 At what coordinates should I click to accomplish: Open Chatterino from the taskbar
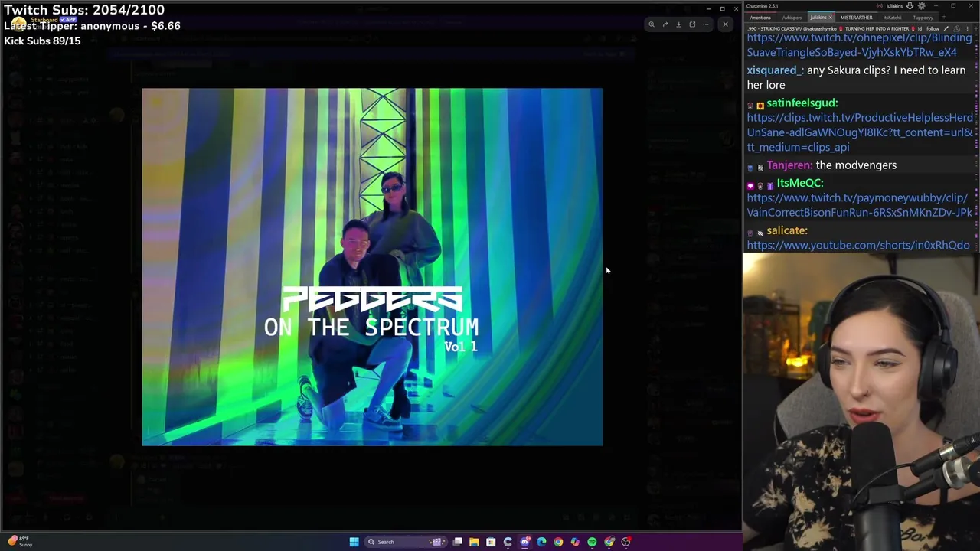(508, 542)
